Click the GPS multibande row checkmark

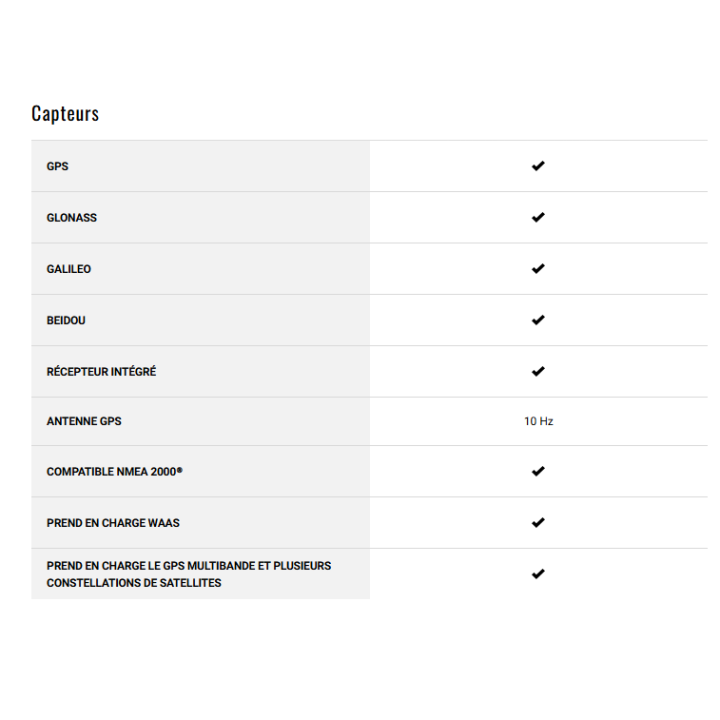(x=538, y=574)
